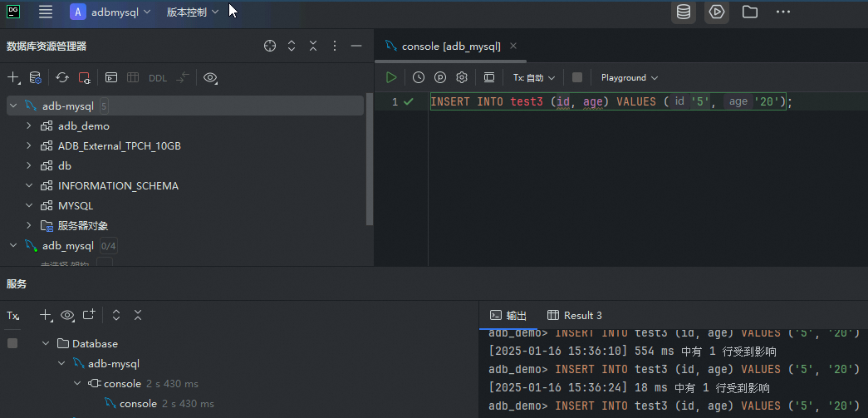Screen dimensions: 868x418
Task: Open the console settings gear icon
Action: tap(462, 77)
